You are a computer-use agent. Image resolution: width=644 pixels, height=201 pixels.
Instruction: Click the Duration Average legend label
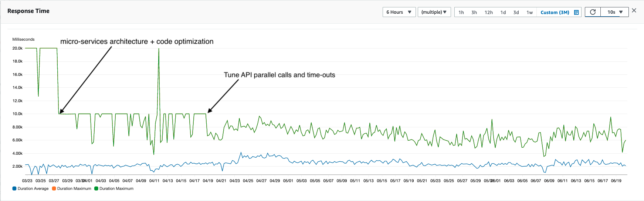(x=33, y=188)
